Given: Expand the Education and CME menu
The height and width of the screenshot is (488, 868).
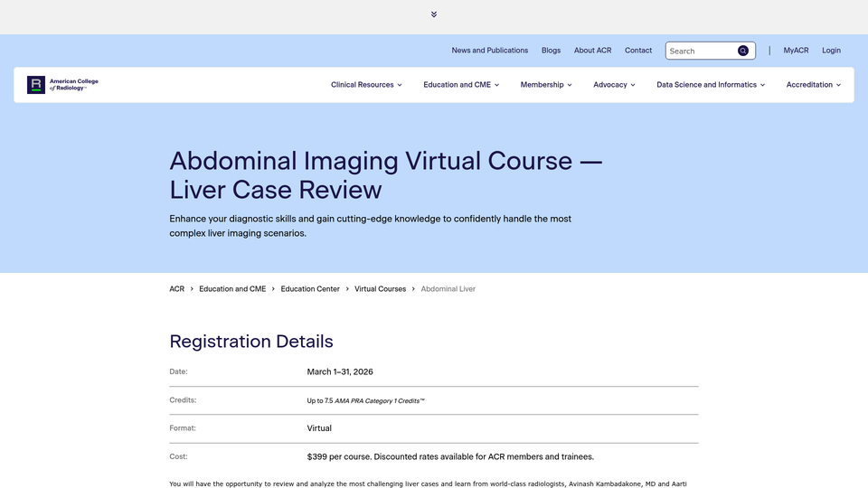Looking at the screenshot, I should (461, 85).
